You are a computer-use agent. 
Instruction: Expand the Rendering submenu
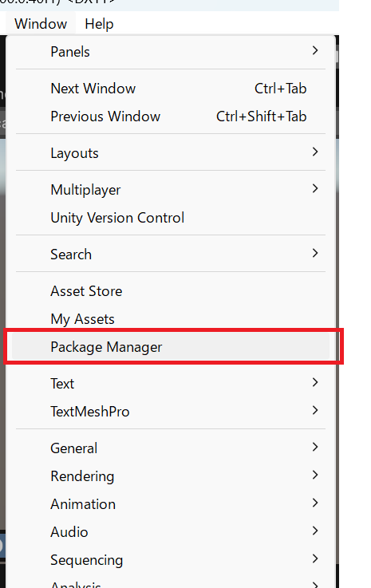[171, 476]
